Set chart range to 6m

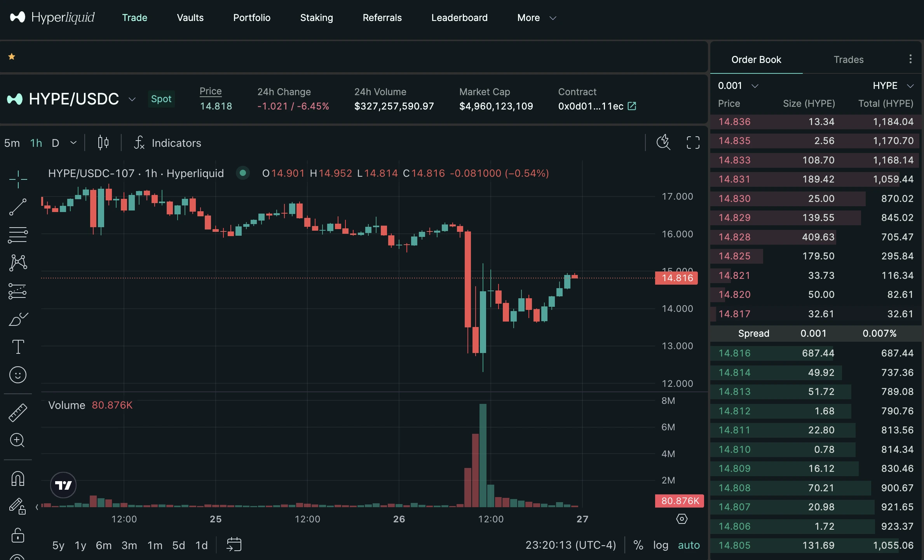click(104, 545)
